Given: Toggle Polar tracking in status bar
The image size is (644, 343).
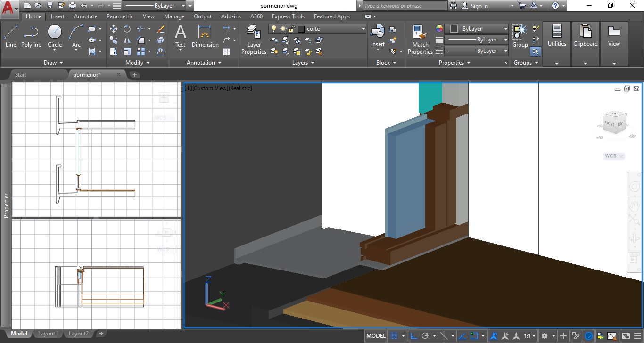Looking at the screenshot, I should [425, 336].
